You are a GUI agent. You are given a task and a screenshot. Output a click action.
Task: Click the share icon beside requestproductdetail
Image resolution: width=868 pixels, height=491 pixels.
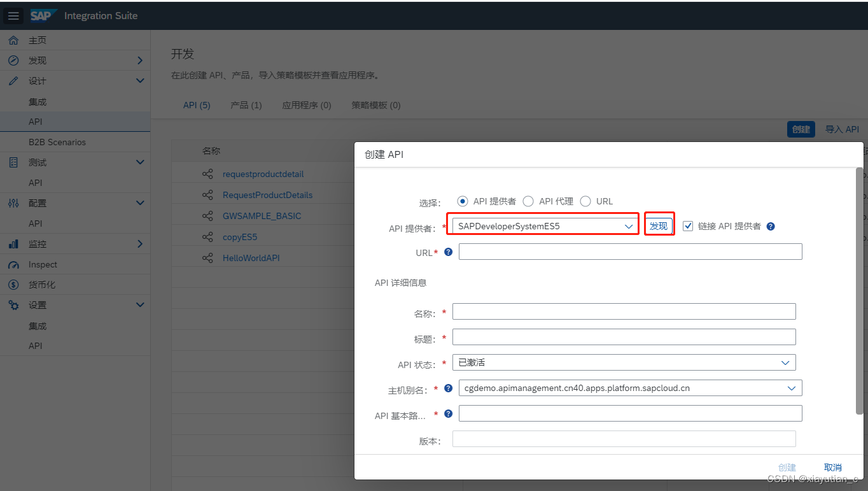click(x=207, y=174)
